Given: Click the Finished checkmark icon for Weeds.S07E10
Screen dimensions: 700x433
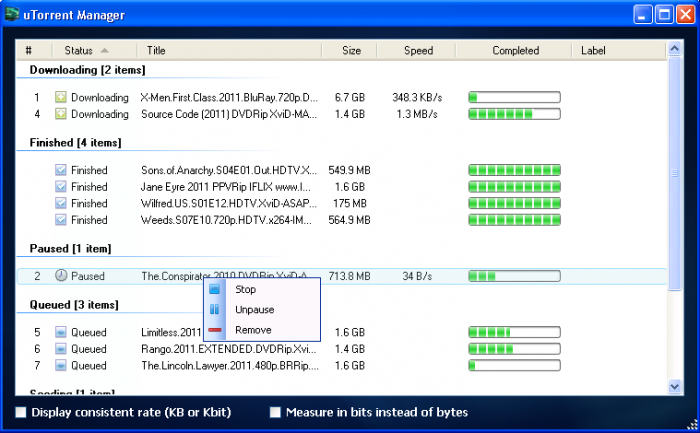Looking at the screenshot, I should (61, 220).
